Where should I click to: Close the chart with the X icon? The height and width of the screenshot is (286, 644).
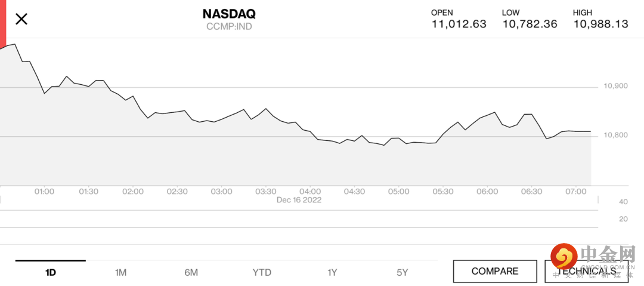click(21, 19)
